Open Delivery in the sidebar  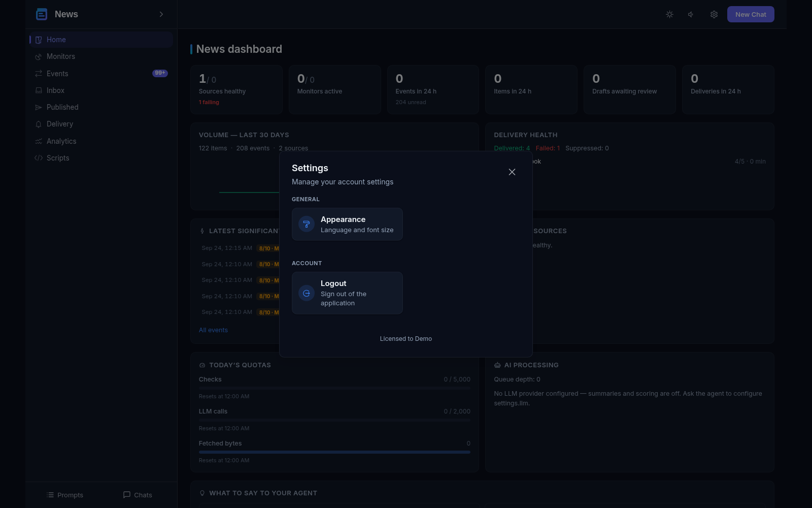[x=101, y=124]
